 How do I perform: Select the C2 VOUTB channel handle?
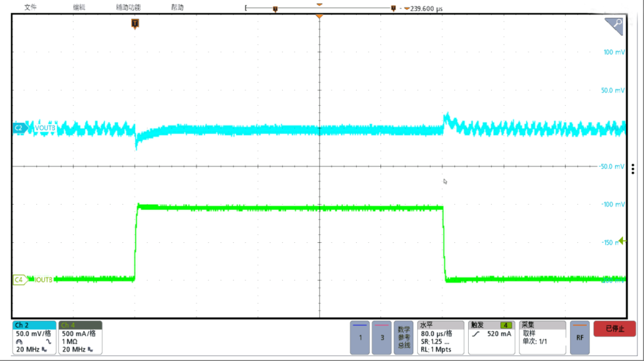click(20, 128)
